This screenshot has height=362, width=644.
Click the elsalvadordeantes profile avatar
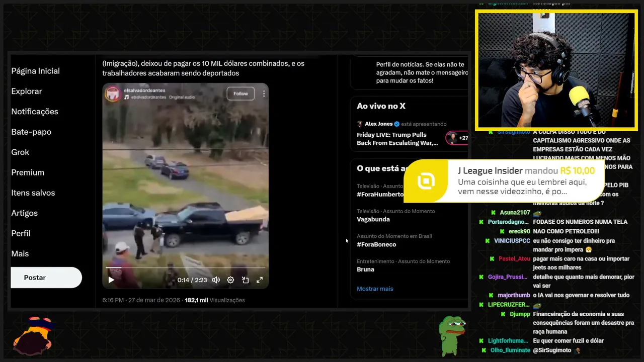[112, 94]
